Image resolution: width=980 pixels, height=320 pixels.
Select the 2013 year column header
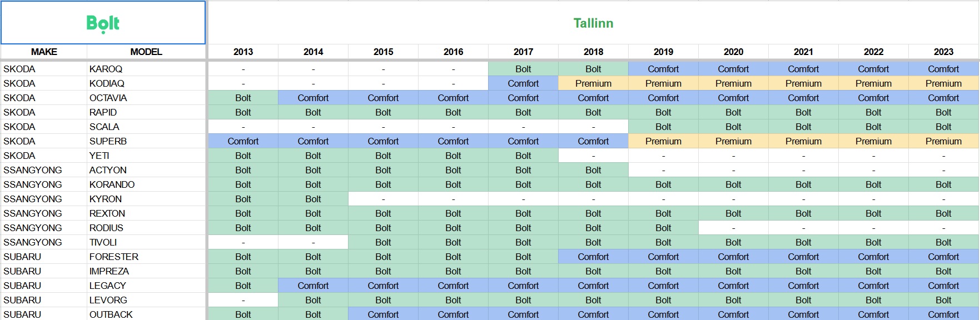tap(243, 52)
